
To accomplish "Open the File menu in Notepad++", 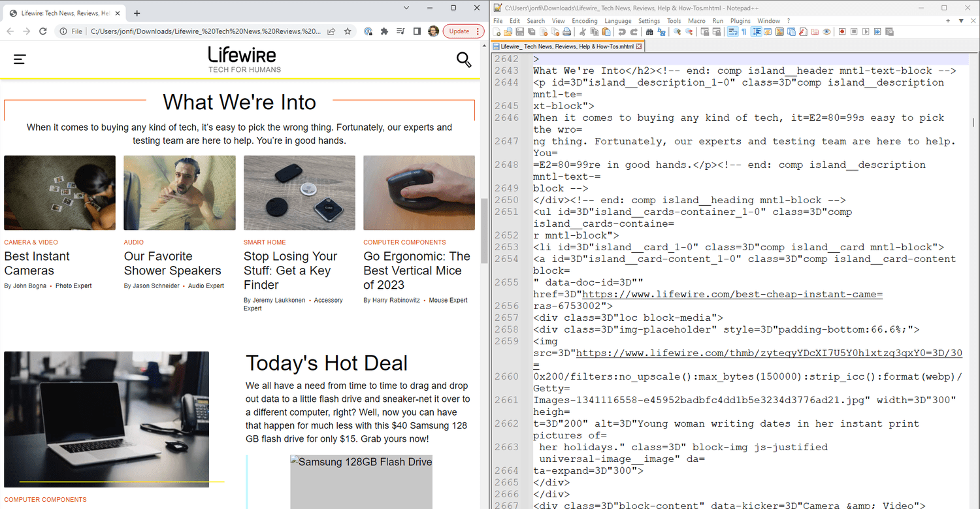I will pos(498,21).
